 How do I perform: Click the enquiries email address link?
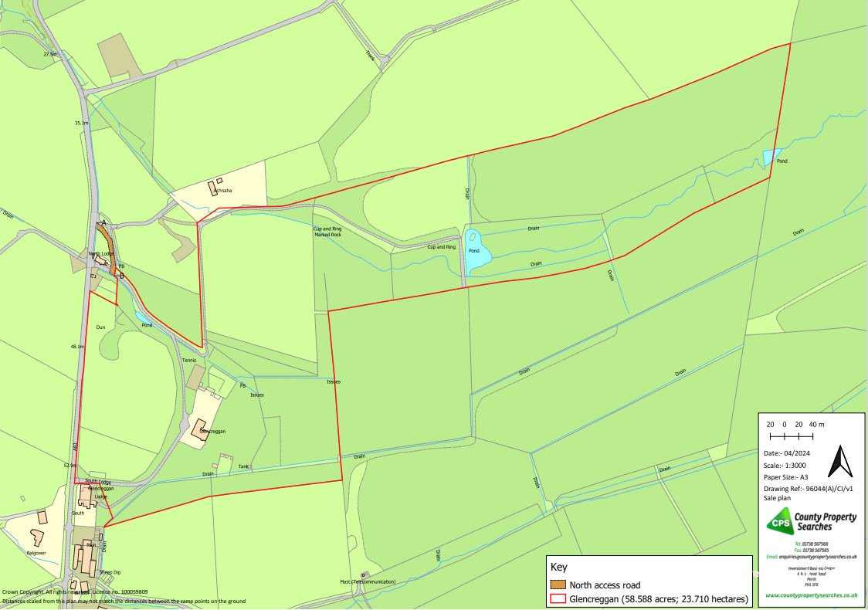point(812,556)
